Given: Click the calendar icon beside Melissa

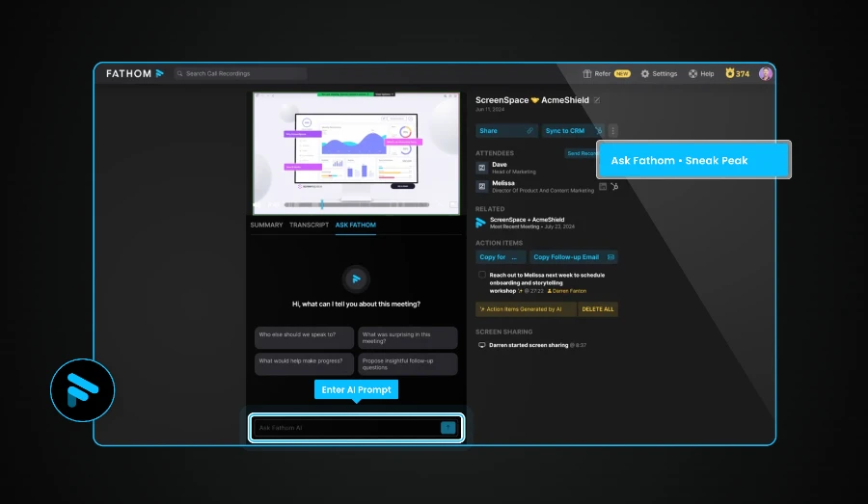Looking at the screenshot, I should coord(603,186).
